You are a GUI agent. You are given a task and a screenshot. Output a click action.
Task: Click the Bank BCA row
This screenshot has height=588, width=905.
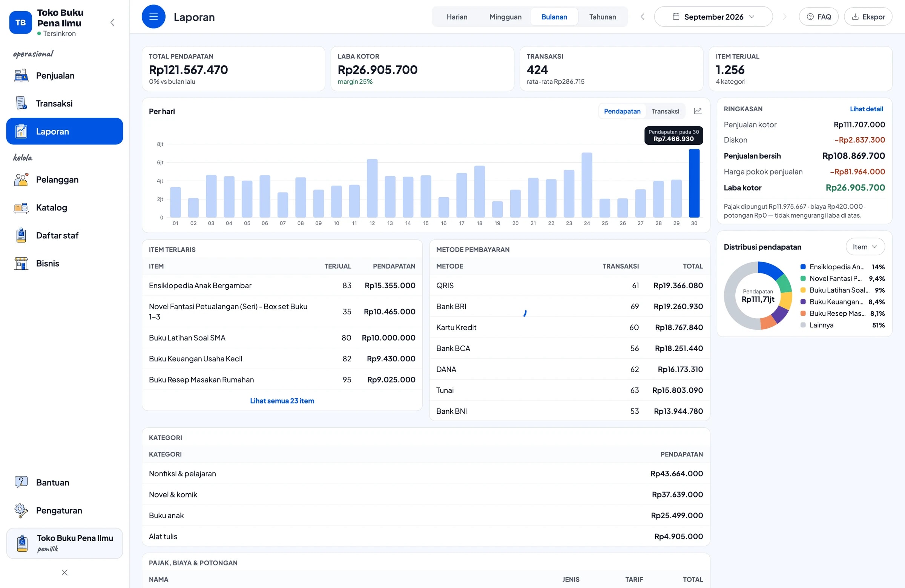tap(570, 349)
